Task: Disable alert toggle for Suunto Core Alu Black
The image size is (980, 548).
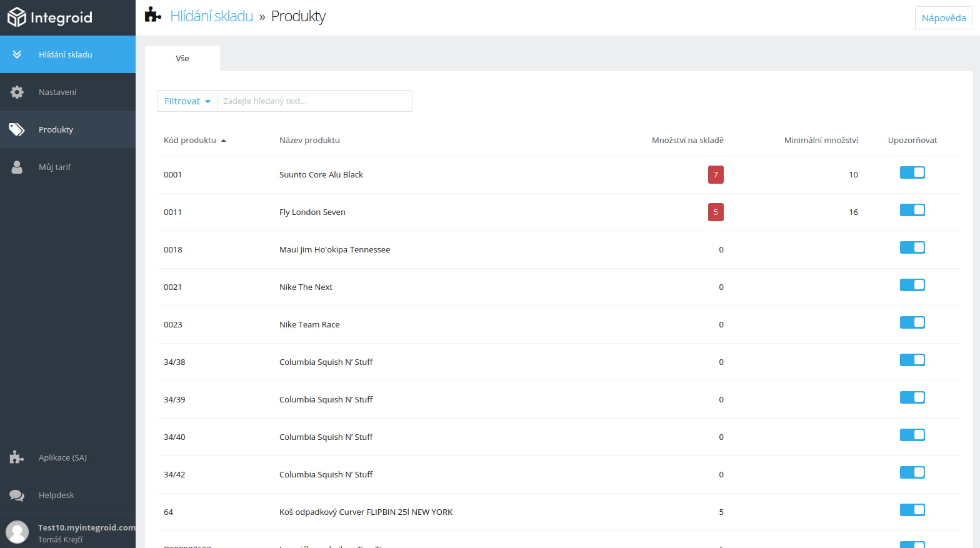Action: point(912,172)
